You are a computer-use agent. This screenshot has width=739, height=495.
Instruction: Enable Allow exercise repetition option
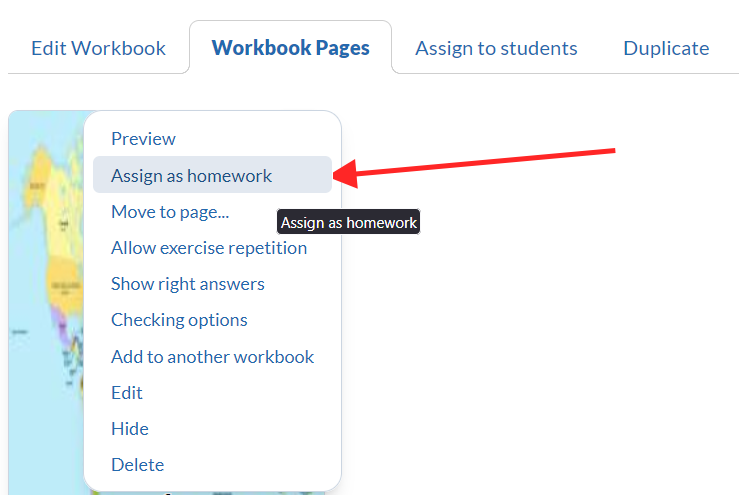tap(208, 248)
